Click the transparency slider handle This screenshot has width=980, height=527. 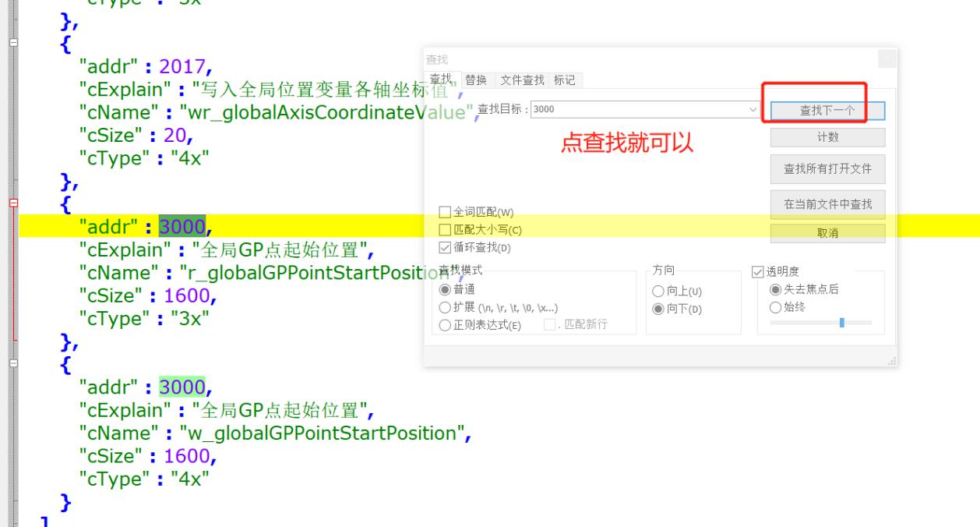842,323
